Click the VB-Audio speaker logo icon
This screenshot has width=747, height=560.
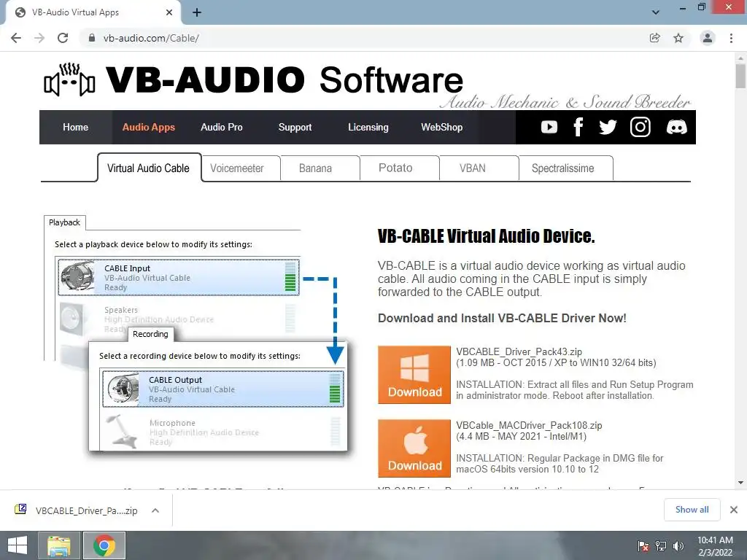point(69,79)
